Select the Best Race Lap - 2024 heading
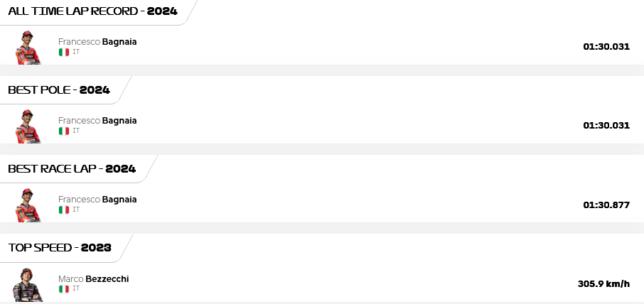The width and height of the screenshot is (644, 304). coord(72,168)
